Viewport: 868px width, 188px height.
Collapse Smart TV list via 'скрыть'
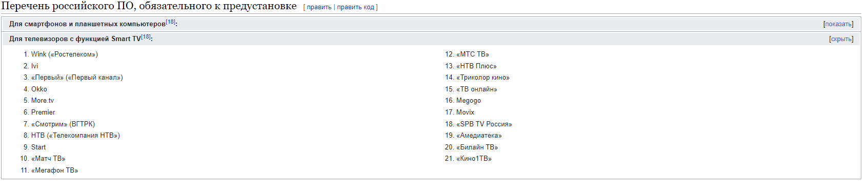pyautogui.click(x=841, y=39)
